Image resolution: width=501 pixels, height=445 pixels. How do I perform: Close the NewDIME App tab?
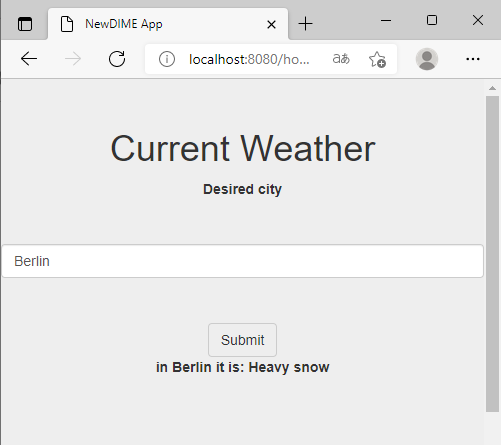271,24
